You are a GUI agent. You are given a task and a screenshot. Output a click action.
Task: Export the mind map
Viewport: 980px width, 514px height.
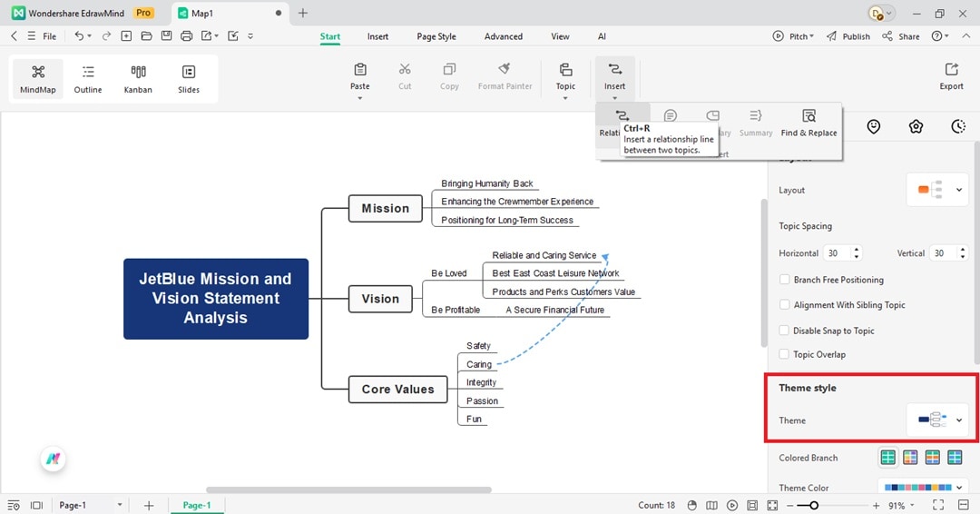[951, 76]
